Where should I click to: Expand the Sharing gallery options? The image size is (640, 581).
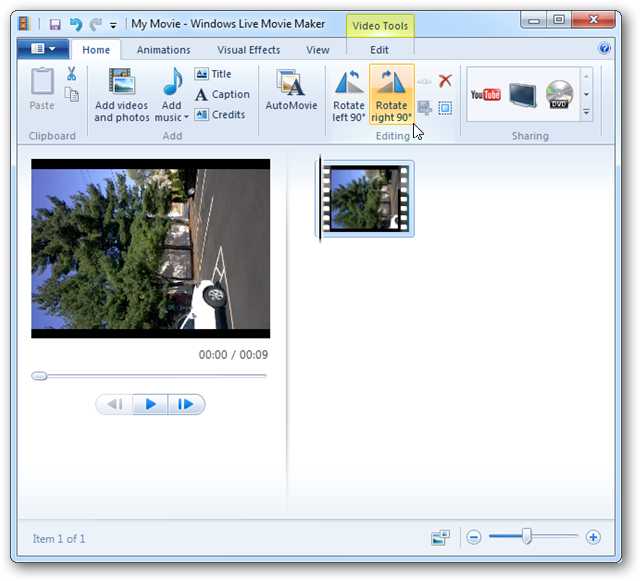(586, 112)
